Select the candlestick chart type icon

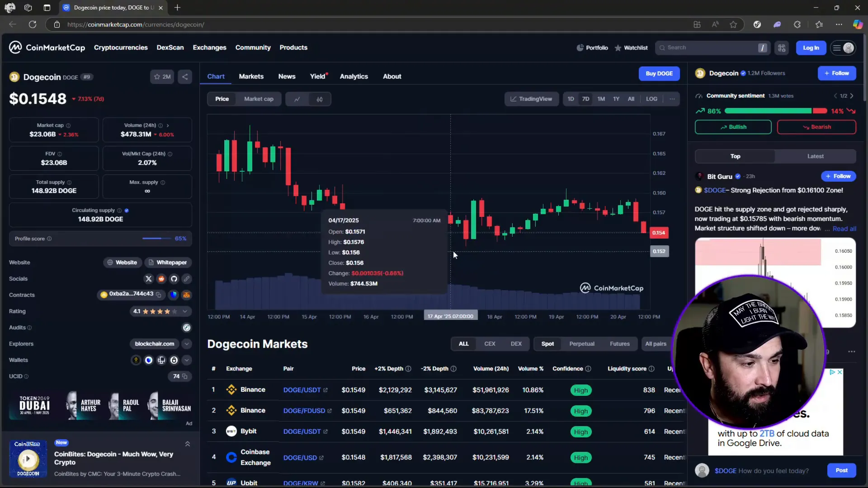click(x=320, y=99)
